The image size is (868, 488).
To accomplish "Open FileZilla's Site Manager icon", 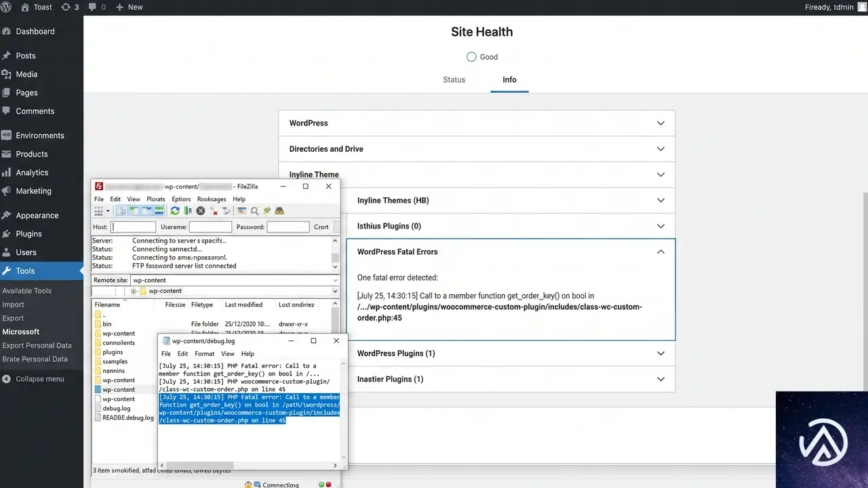I will 99,211.
